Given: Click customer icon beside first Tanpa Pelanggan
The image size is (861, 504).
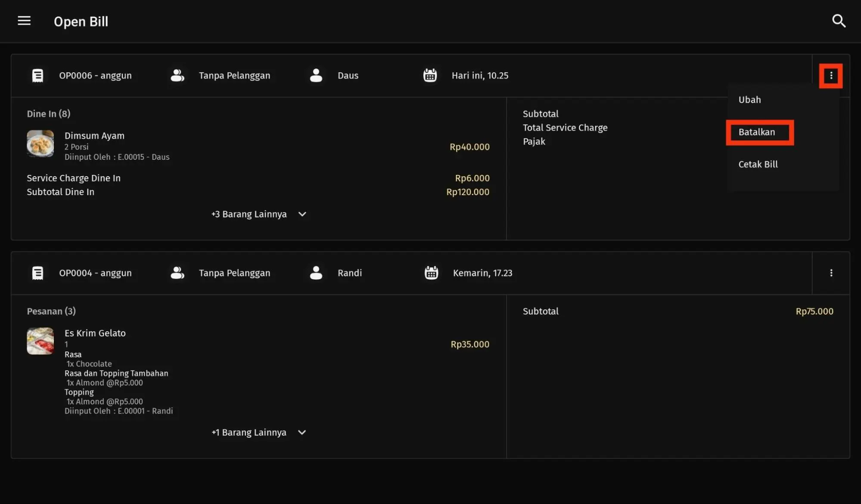Looking at the screenshot, I should (177, 75).
